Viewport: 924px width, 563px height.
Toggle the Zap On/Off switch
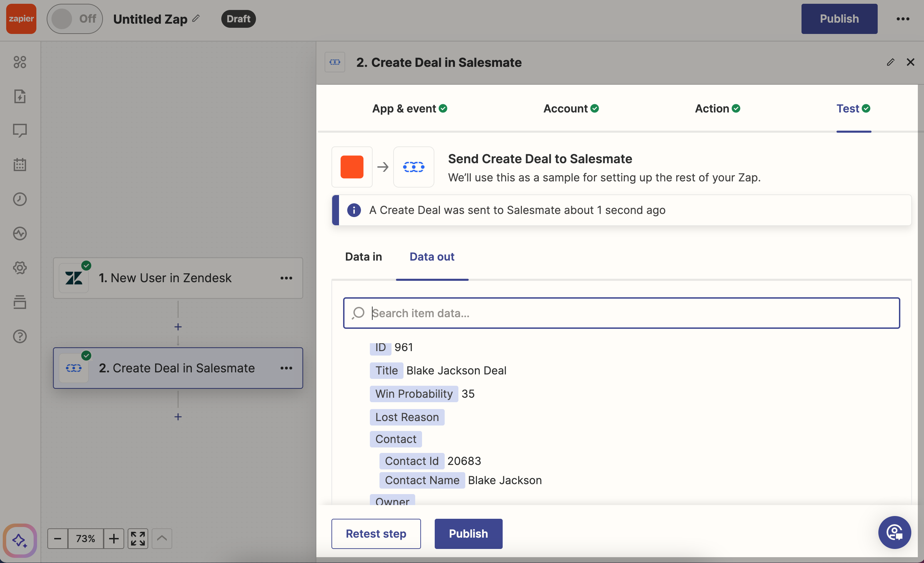point(74,19)
